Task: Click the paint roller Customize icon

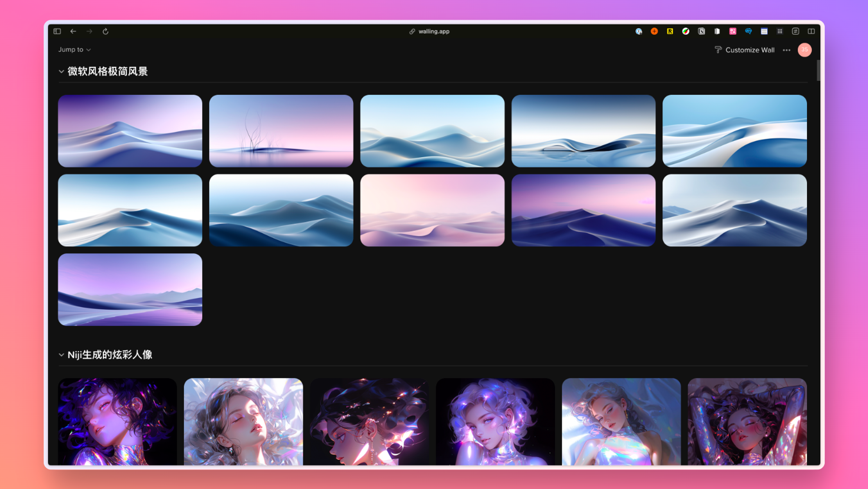Action: pos(718,50)
